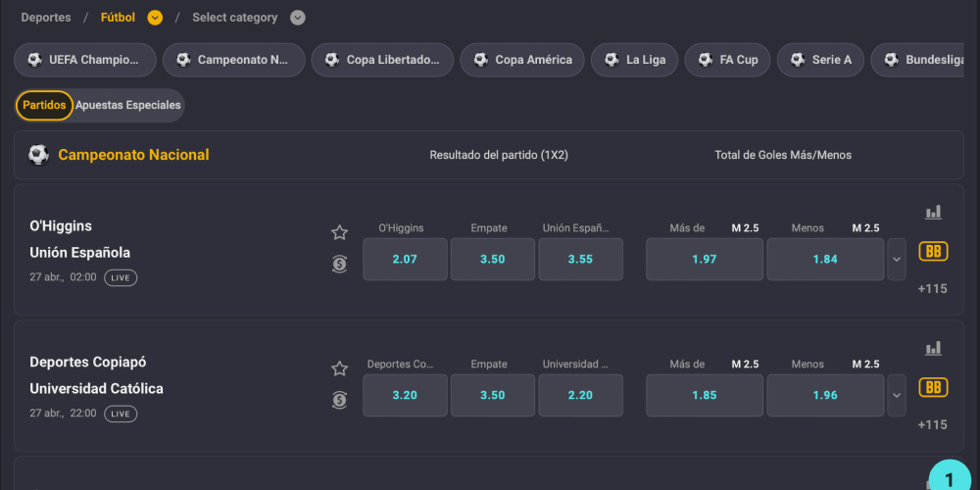980x490 pixels.
Task: Open statistics chart for O'Higgins match
Action: pyautogui.click(x=933, y=212)
